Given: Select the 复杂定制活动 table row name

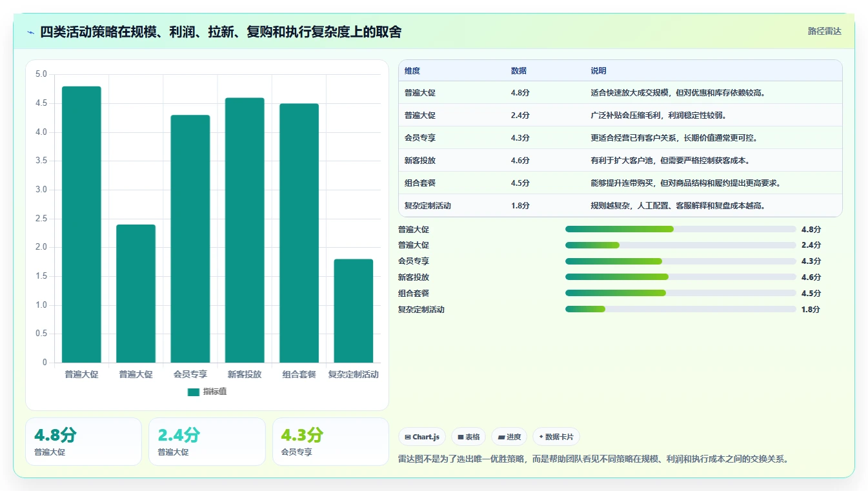Looking at the screenshot, I should pyautogui.click(x=428, y=206).
